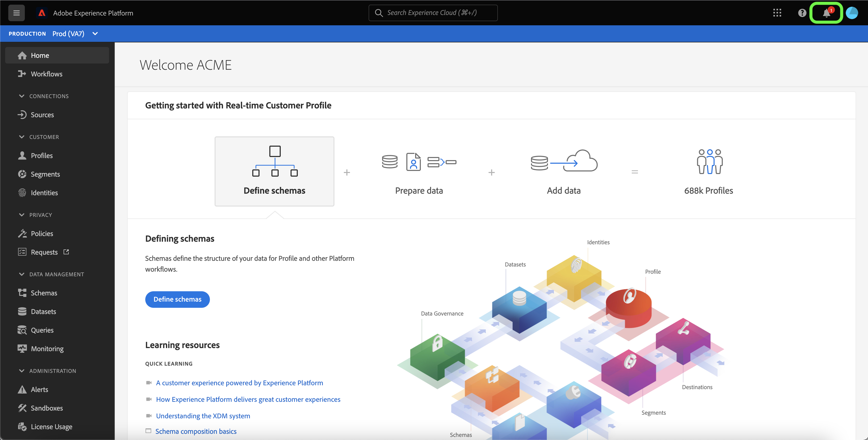Select Schemas in the left navigation
Image resolution: width=868 pixels, height=440 pixels.
(44, 293)
